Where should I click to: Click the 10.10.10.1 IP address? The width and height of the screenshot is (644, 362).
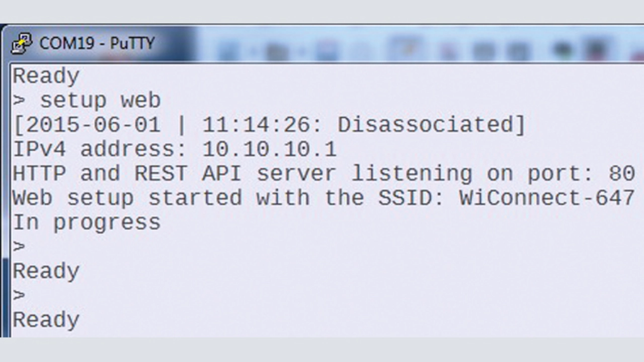coord(269,149)
